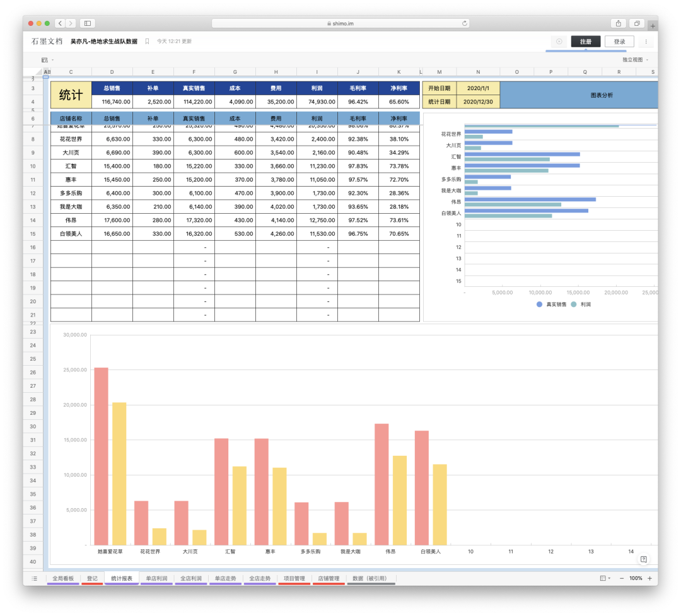
Task: Bookmark the document with the flag icon
Action: point(147,41)
